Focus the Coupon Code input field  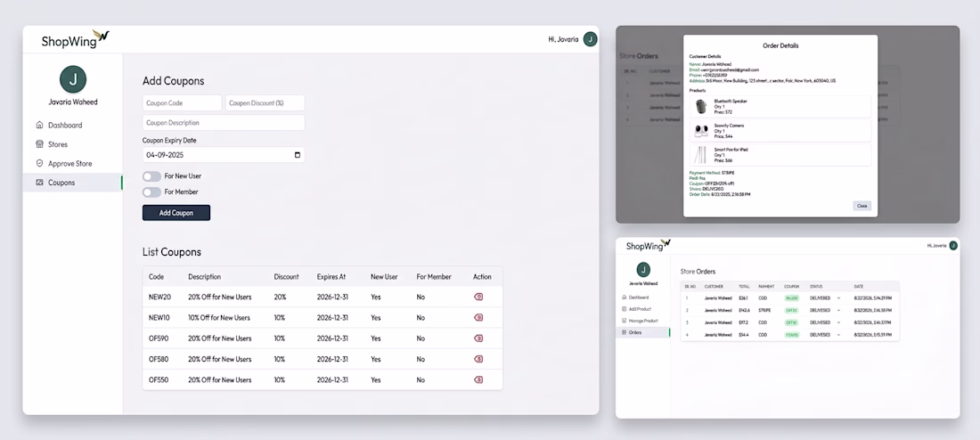tap(182, 103)
